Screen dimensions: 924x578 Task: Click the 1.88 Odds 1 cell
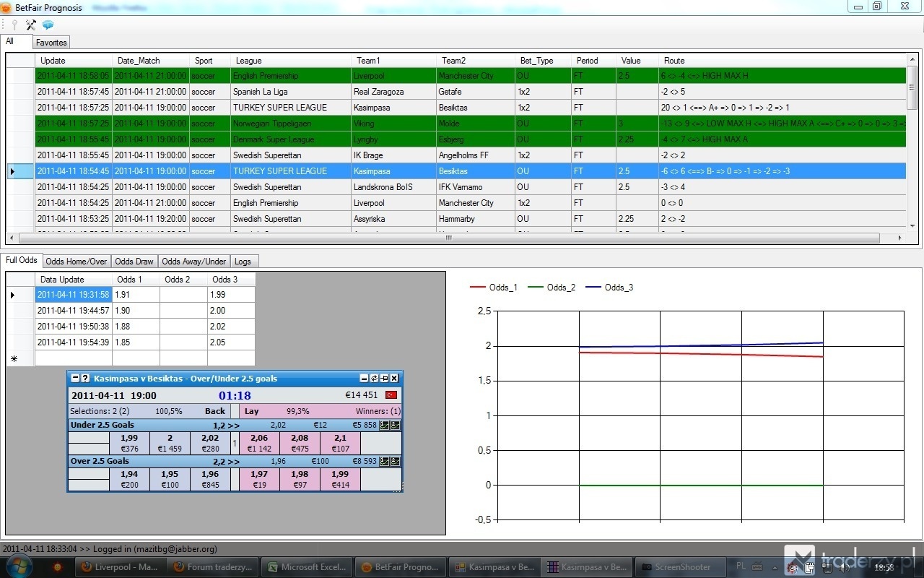[136, 327]
